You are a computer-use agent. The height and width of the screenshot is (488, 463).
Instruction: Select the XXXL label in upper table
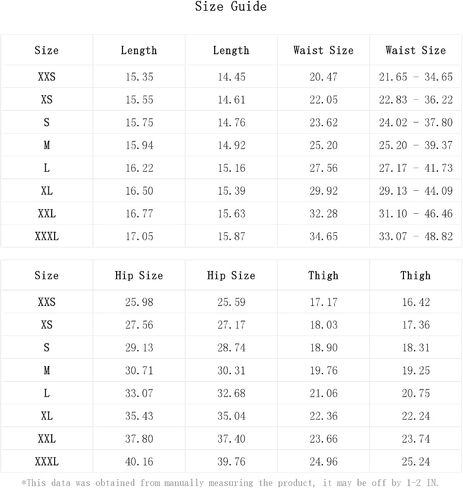pos(47,236)
